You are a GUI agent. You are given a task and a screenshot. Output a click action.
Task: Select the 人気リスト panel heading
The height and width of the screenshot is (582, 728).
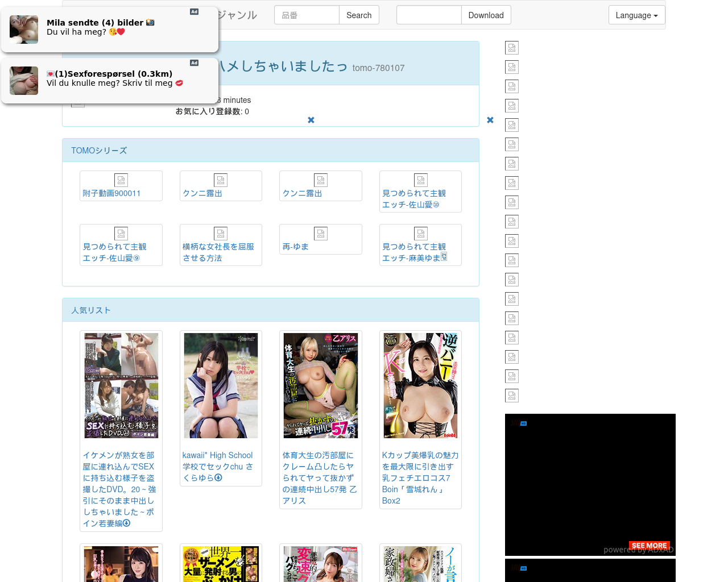91,310
